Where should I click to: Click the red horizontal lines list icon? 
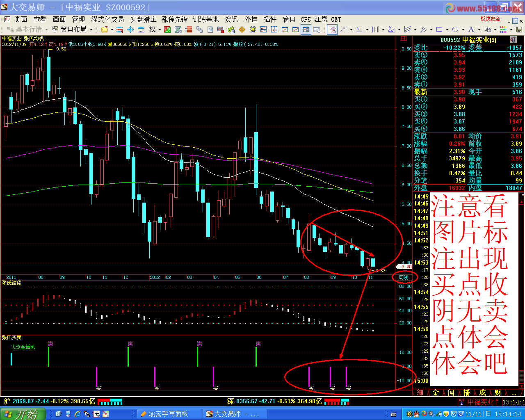click(189, 30)
